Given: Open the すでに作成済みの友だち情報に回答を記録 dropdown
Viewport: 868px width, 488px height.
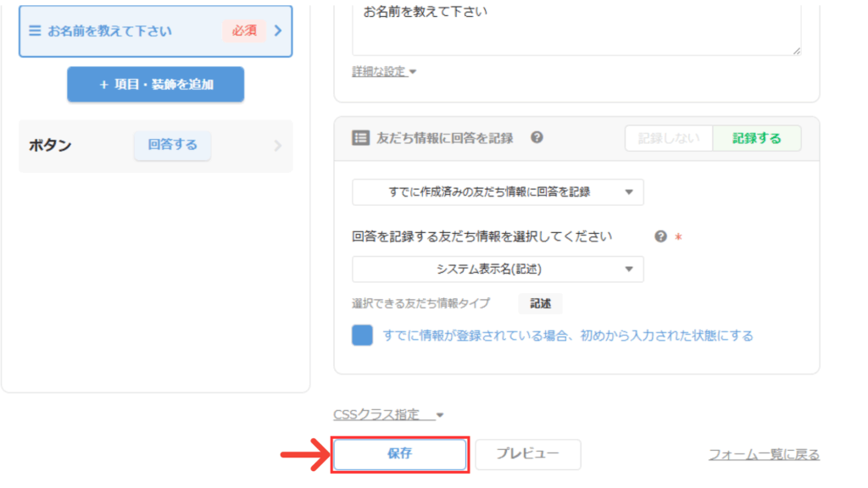Looking at the screenshot, I should (x=498, y=192).
